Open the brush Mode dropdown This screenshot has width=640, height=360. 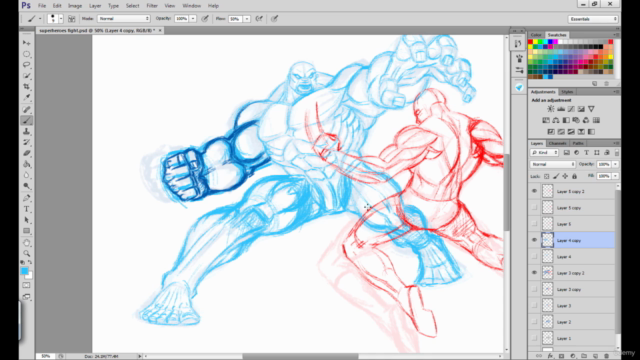[x=124, y=19]
